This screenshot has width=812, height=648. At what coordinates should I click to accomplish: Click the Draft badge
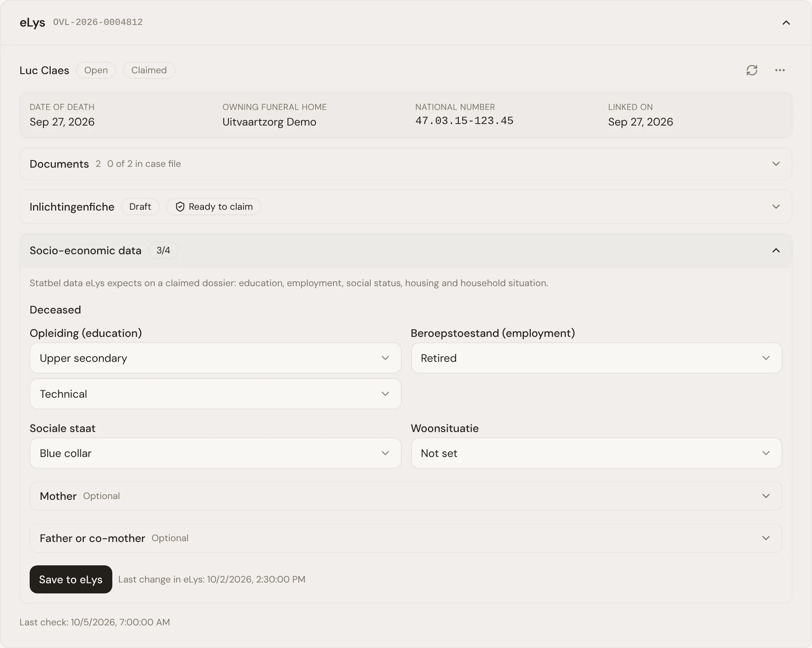[x=140, y=207]
